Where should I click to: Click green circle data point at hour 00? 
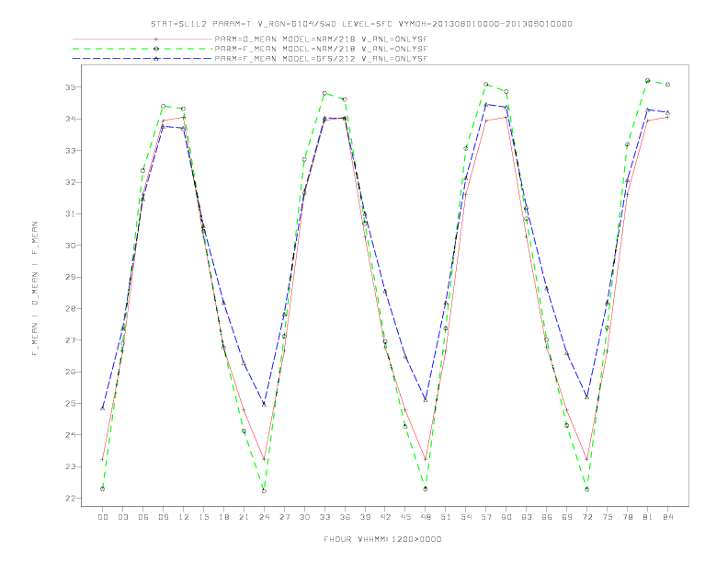pyautogui.click(x=103, y=488)
